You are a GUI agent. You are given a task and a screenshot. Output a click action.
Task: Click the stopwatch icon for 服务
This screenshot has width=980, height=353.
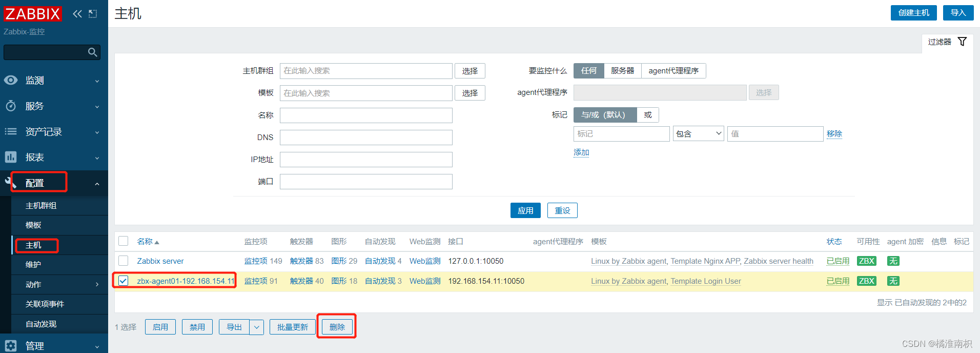coord(11,106)
